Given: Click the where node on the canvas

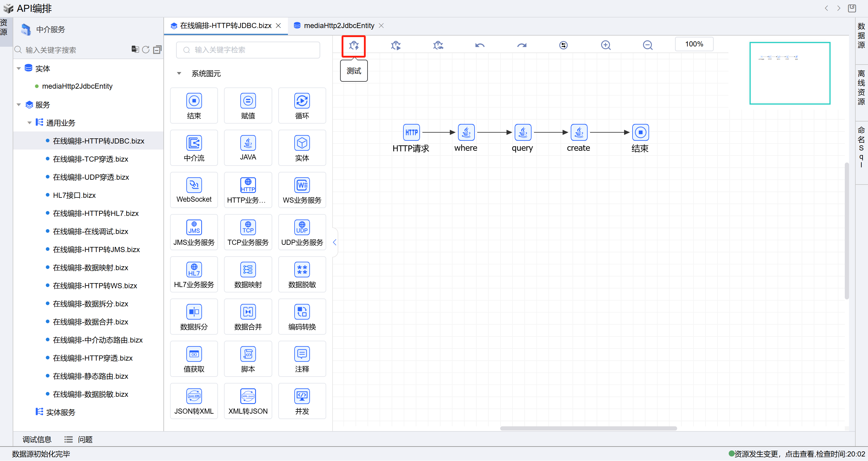Looking at the screenshot, I should click(466, 133).
